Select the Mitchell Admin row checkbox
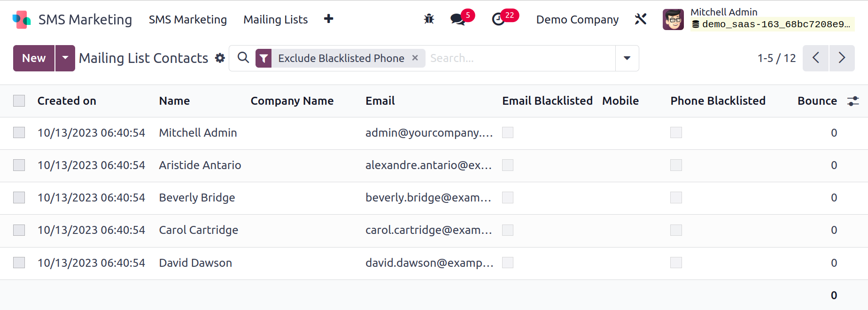868x310 pixels. pyautogui.click(x=19, y=133)
